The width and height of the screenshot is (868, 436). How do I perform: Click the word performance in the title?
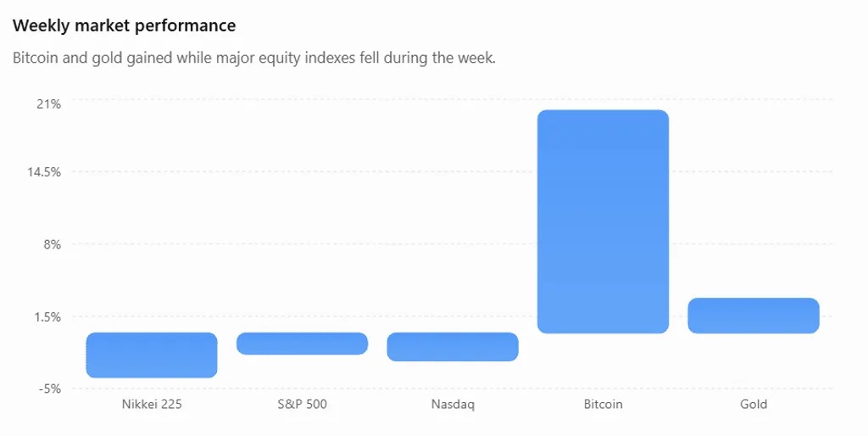click(x=191, y=26)
